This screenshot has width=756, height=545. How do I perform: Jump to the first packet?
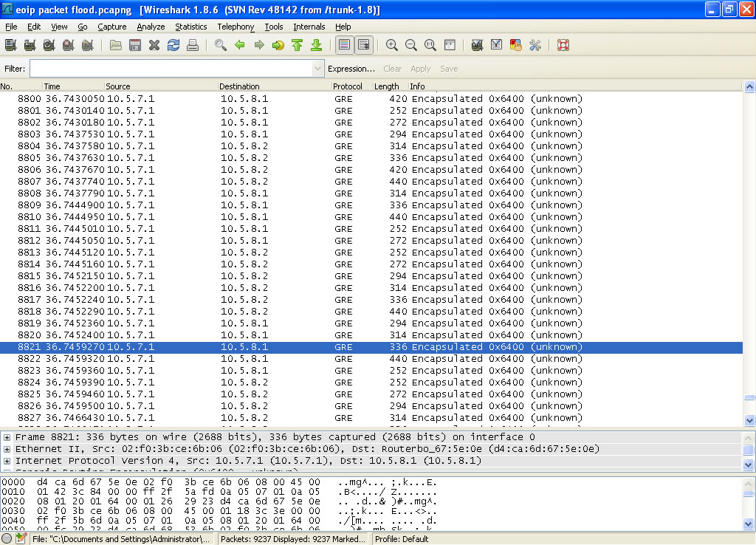pyautogui.click(x=297, y=45)
